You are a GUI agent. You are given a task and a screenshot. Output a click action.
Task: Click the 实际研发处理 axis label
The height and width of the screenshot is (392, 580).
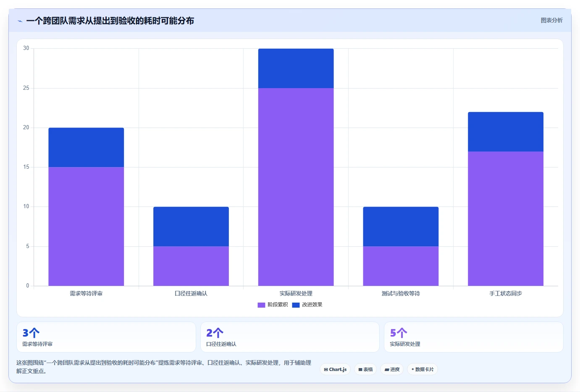[x=296, y=293]
